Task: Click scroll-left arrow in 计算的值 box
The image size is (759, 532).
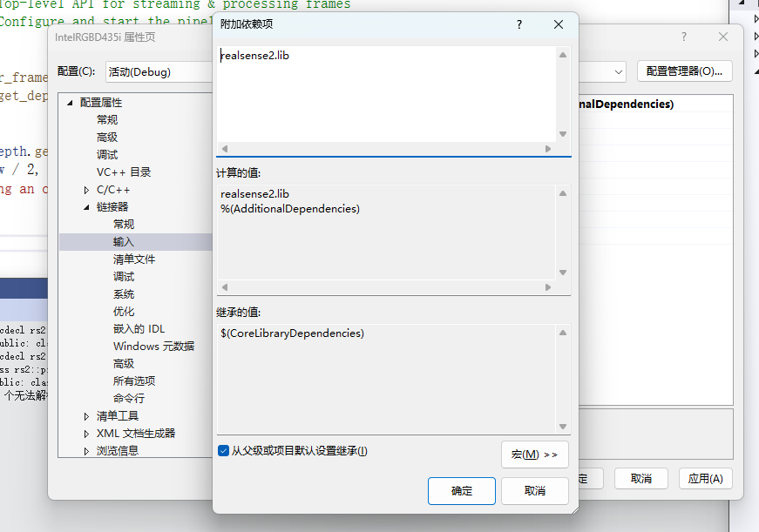Action: tap(225, 286)
